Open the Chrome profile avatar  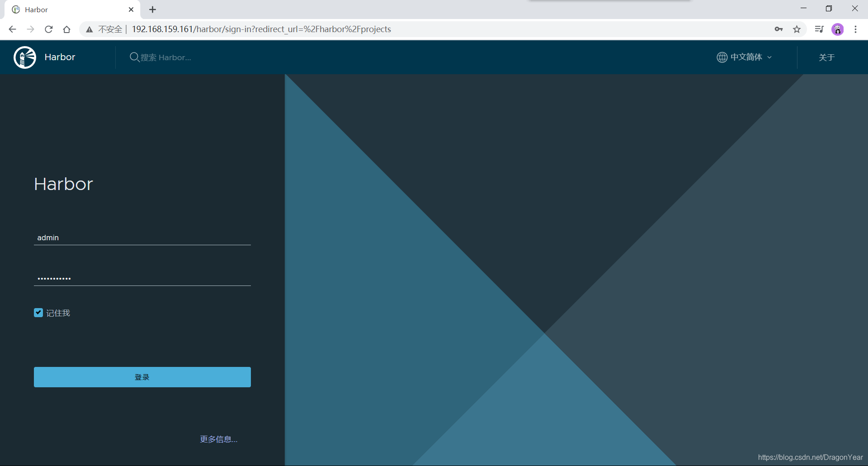838,29
